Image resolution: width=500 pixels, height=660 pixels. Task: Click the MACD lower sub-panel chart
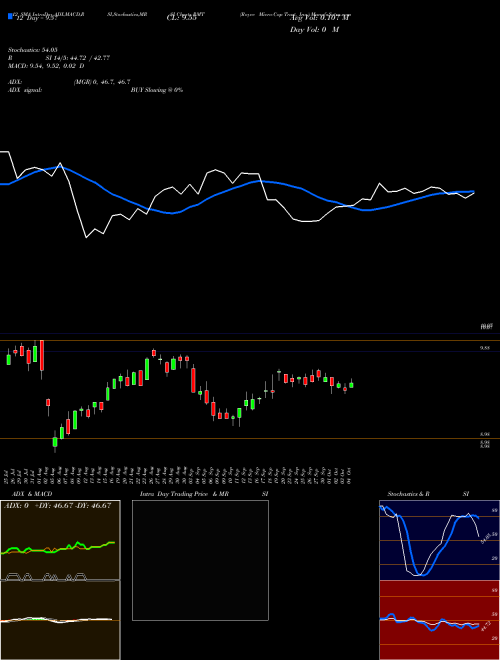[x=60, y=620]
